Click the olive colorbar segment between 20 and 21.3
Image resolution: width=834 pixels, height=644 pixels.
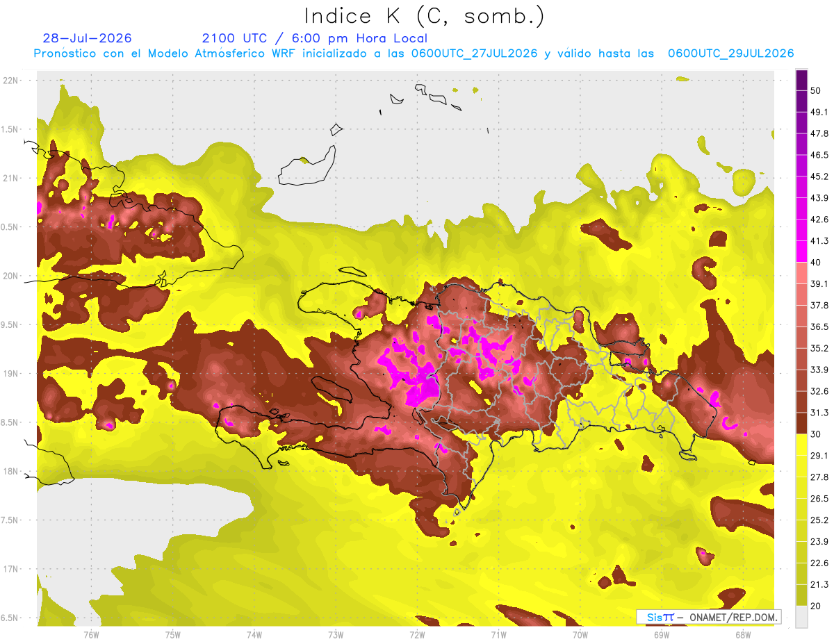801,595
